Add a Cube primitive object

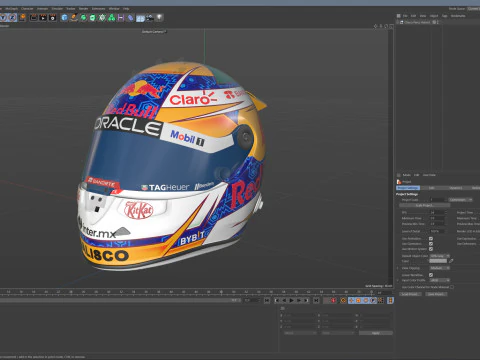(x=64, y=17)
